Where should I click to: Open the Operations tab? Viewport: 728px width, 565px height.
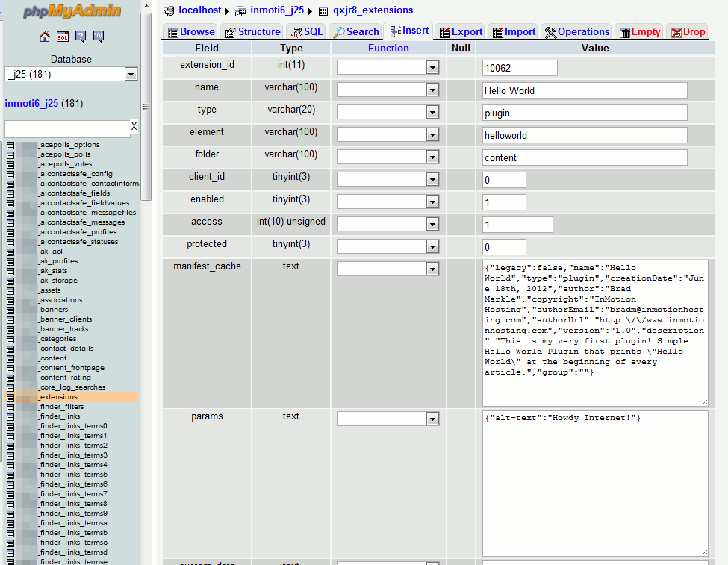coord(576,32)
